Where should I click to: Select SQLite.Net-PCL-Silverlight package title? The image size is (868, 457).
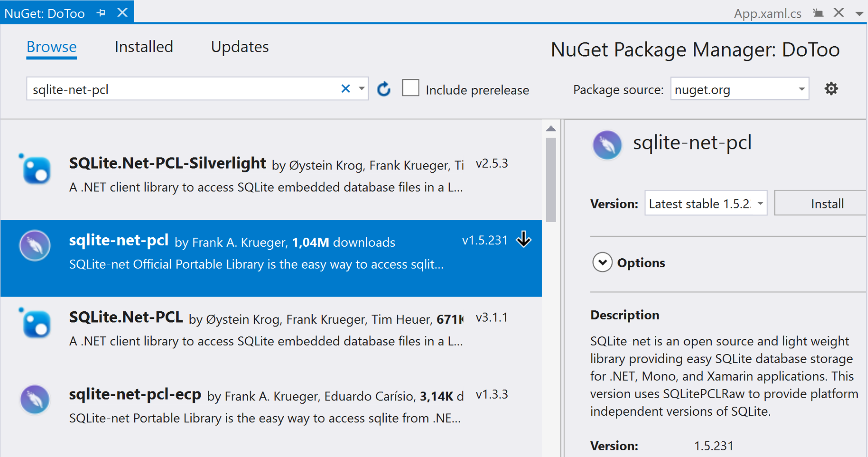pyautogui.click(x=167, y=163)
